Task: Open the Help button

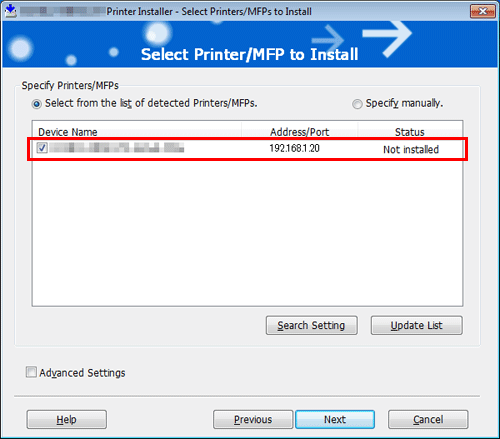Action: [x=67, y=419]
